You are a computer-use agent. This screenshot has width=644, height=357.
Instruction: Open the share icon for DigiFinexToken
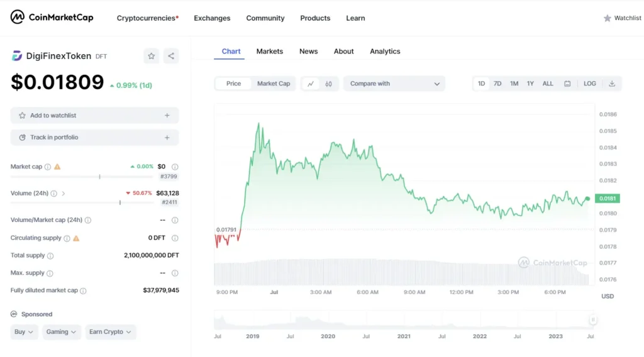171,56
